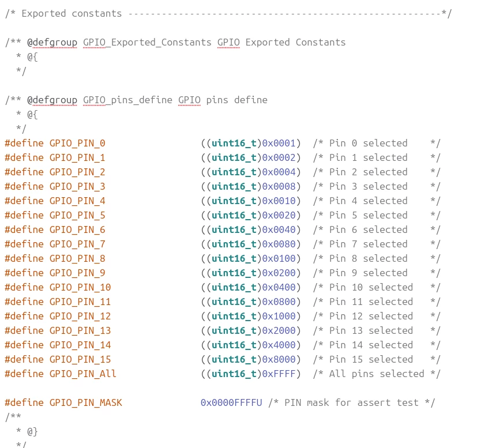The height and width of the screenshot is (448, 481).
Task: Click the closing '@}' group marker
Action: click(32, 431)
